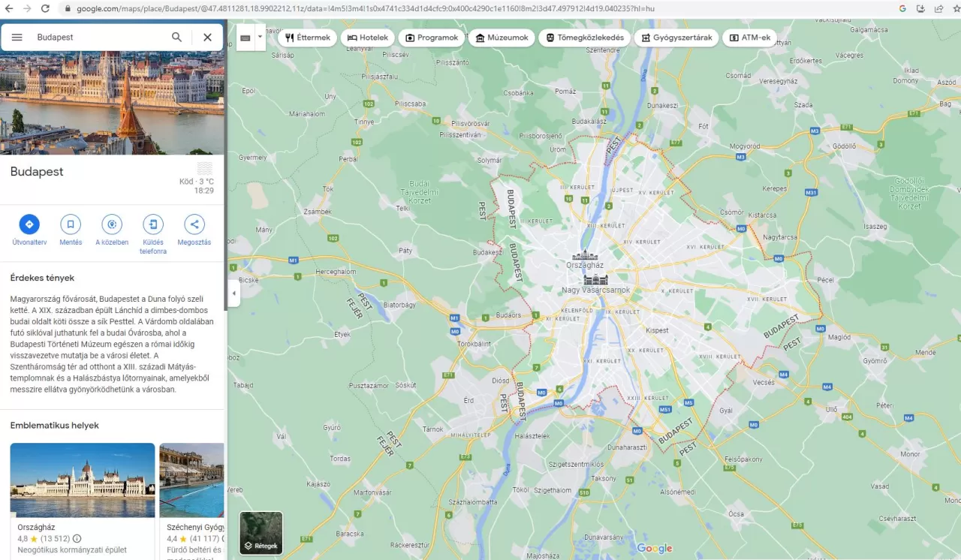Enable the Múzeumok filter

(501, 37)
